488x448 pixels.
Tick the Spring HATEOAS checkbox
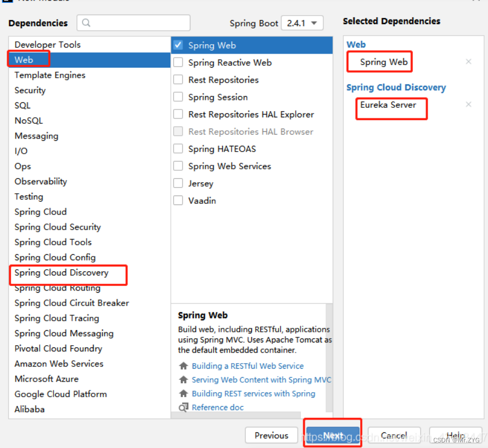[x=178, y=149]
